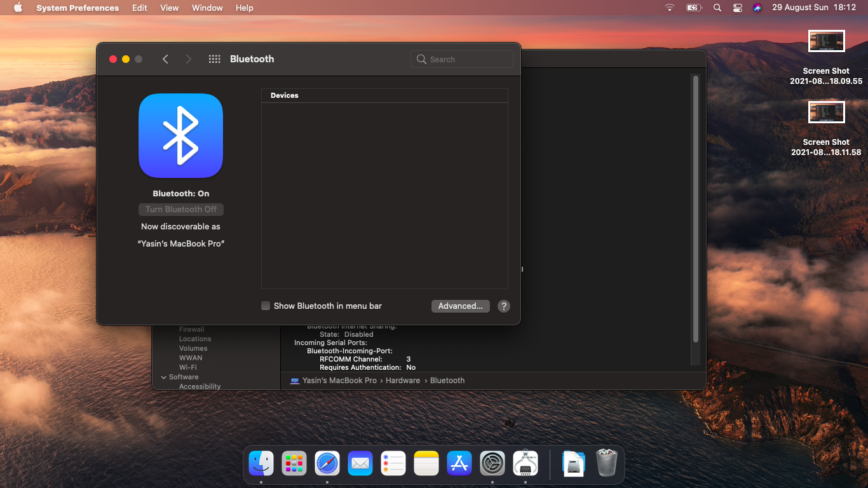This screenshot has width=868, height=488.
Task: Click the large blue Bluetooth logo
Action: (180, 135)
